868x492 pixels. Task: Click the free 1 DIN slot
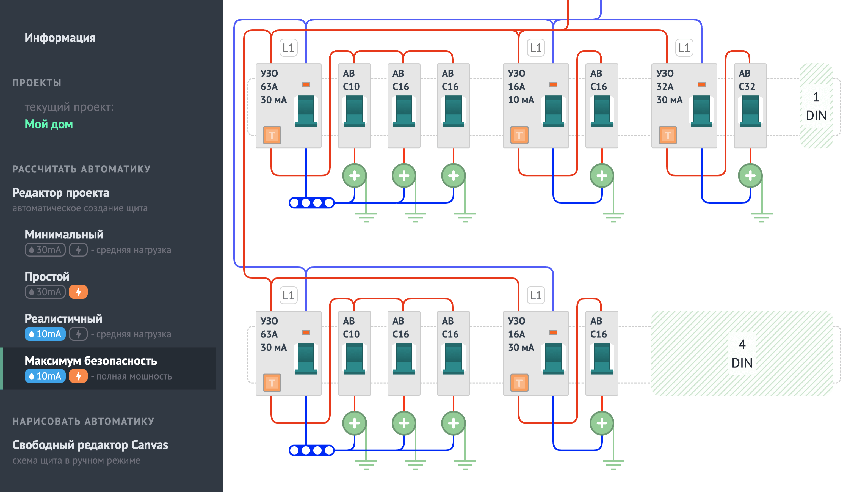pyautogui.click(x=816, y=106)
